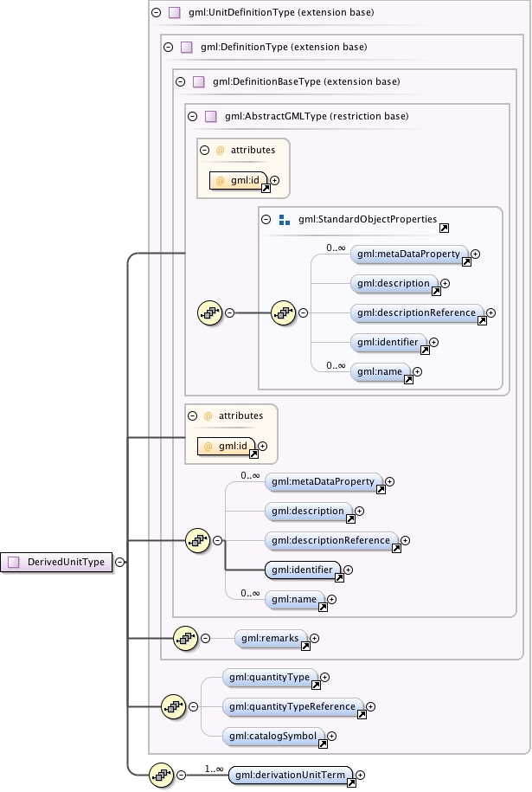Click the gml:UnitDefinitionType type icon

(x=174, y=13)
